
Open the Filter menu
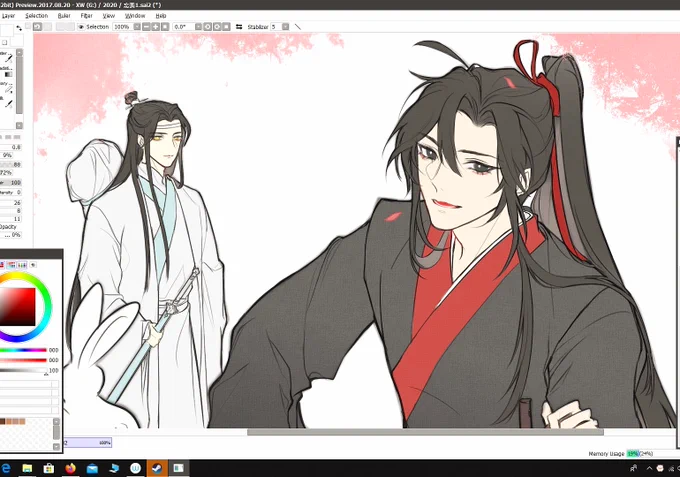pos(87,16)
